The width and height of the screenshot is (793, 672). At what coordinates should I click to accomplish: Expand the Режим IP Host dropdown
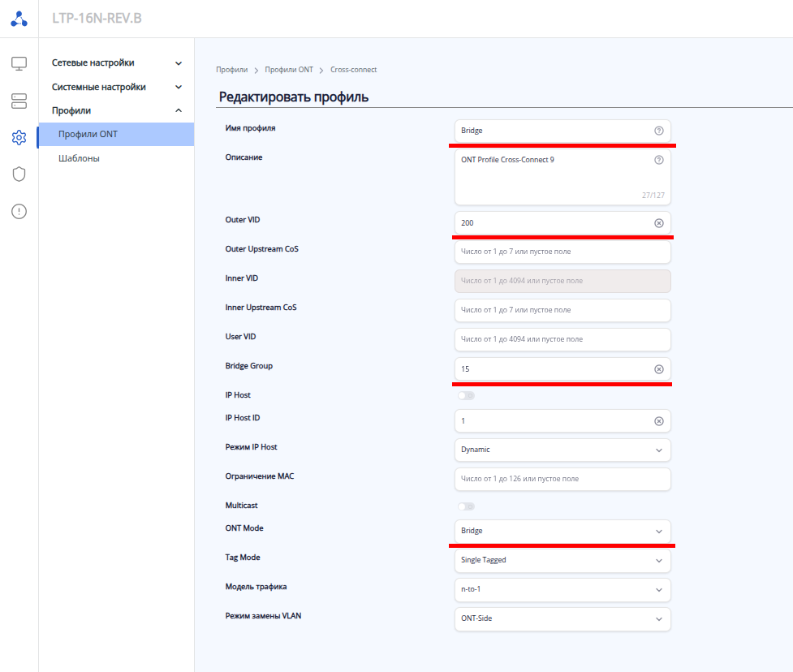click(562, 450)
